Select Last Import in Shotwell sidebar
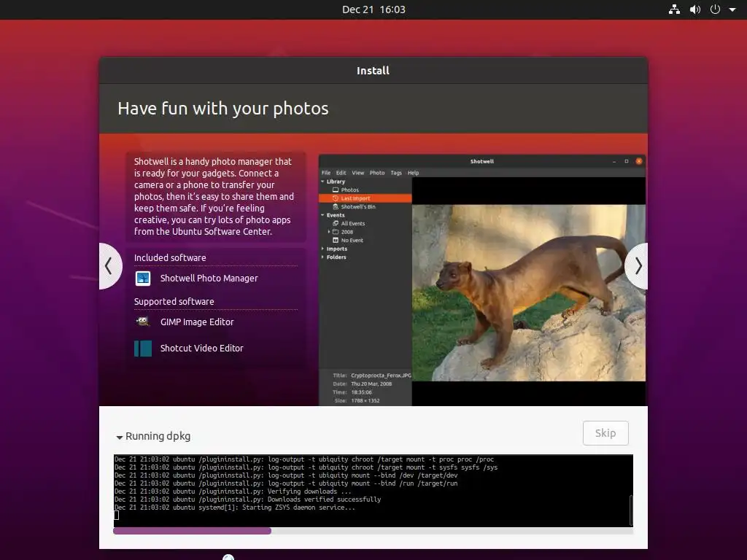 (365, 198)
